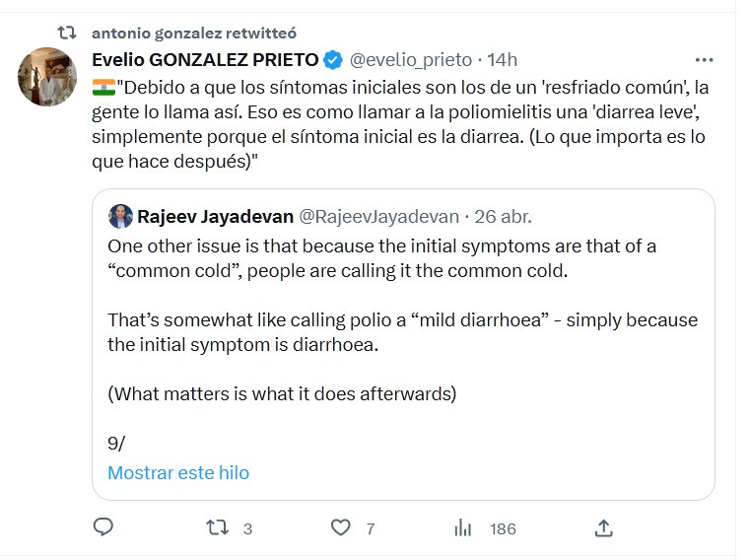Click the reply speech bubble icon
The image size is (749, 560).
tap(103, 527)
